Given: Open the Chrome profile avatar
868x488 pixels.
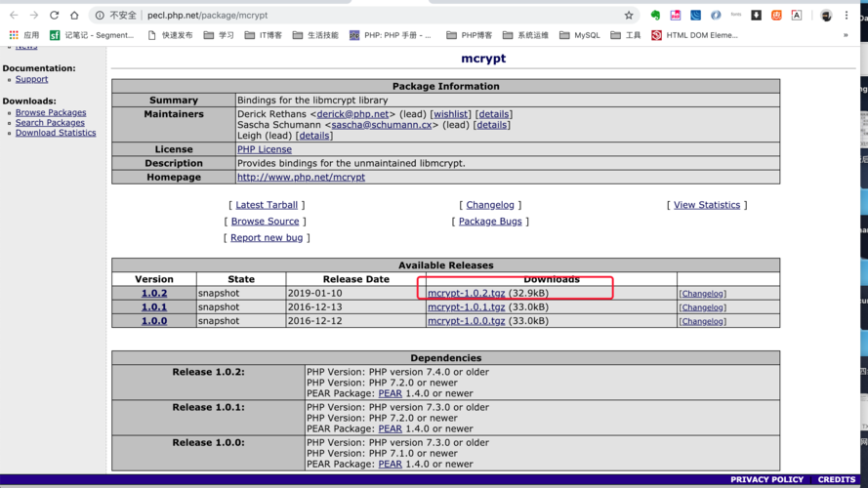Looking at the screenshot, I should click(826, 16).
